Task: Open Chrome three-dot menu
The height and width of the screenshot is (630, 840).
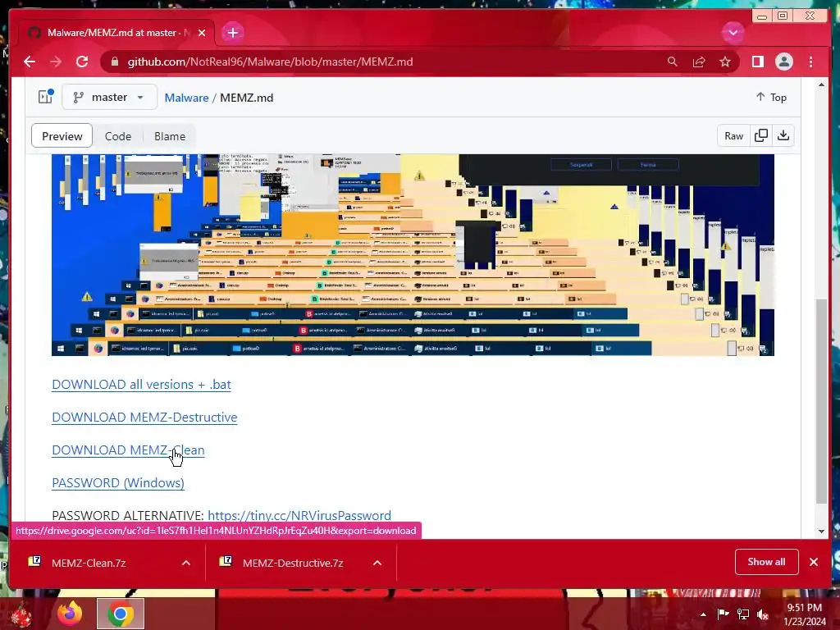Action: click(810, 62)
